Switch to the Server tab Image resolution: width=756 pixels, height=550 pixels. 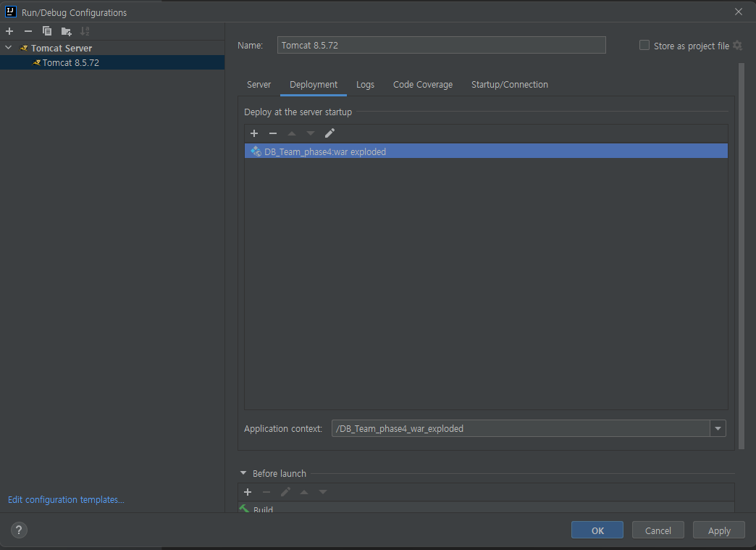(259, 85)
